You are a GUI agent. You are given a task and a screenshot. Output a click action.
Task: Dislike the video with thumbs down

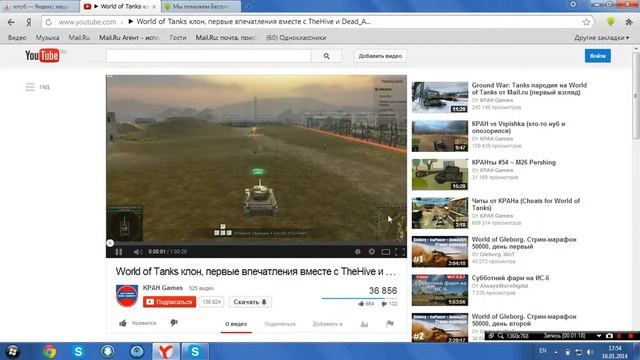pos(174,323)
